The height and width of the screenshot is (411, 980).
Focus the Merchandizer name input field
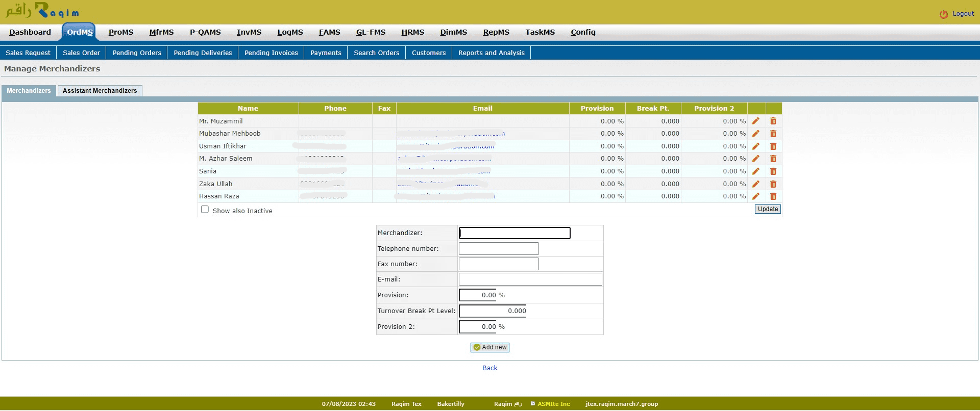point(514,233)
